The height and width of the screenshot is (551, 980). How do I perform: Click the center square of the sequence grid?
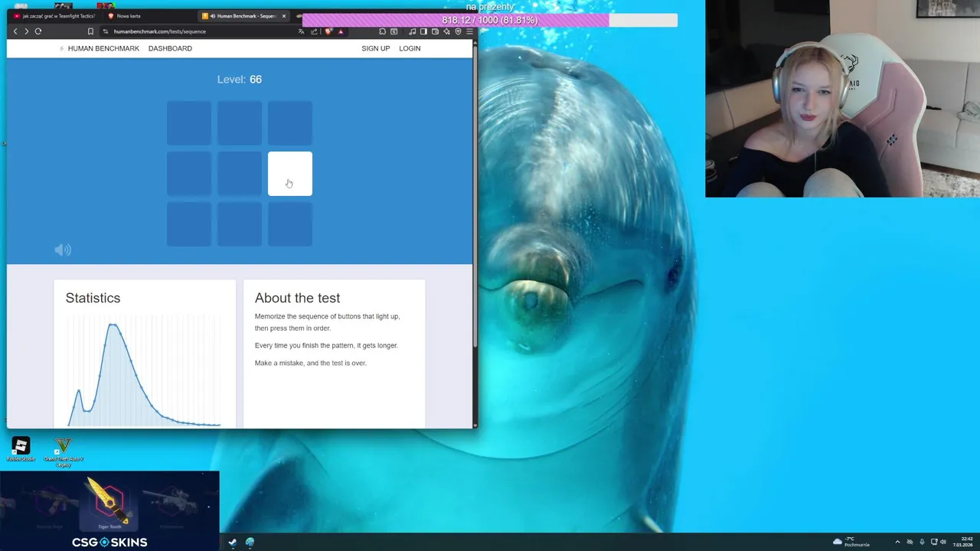(x=240, y=174)
